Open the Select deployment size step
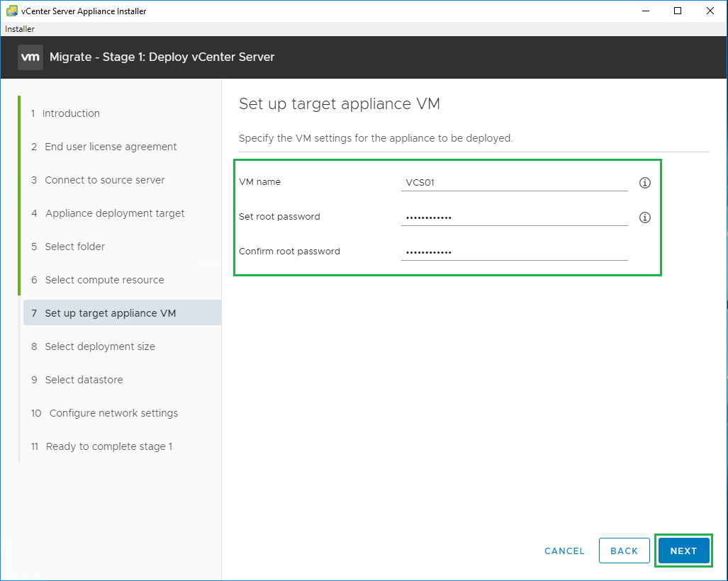Viewport: 728px width, 581px height. coord(99,346)
